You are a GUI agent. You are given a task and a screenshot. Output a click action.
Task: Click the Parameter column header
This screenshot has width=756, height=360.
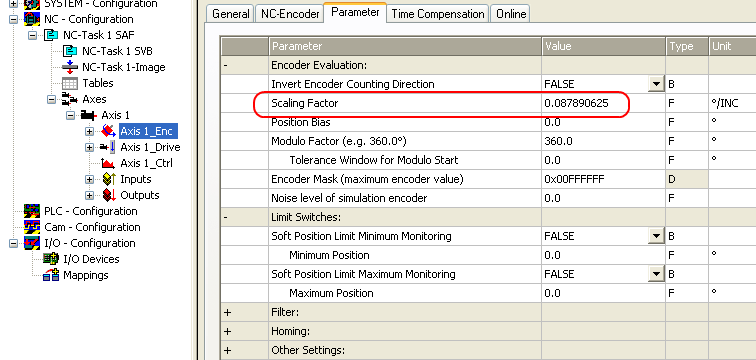[405, 46]
